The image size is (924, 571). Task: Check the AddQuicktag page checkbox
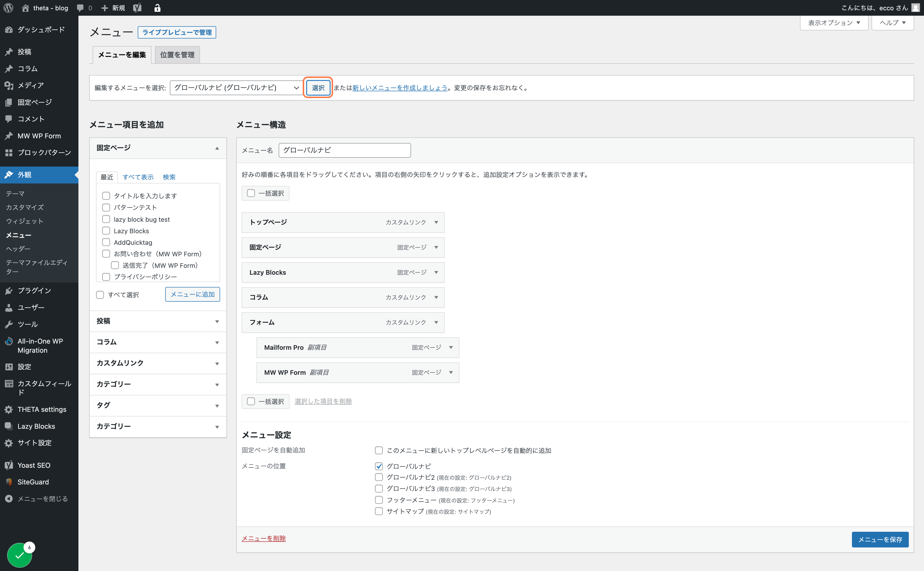[106, 242]
